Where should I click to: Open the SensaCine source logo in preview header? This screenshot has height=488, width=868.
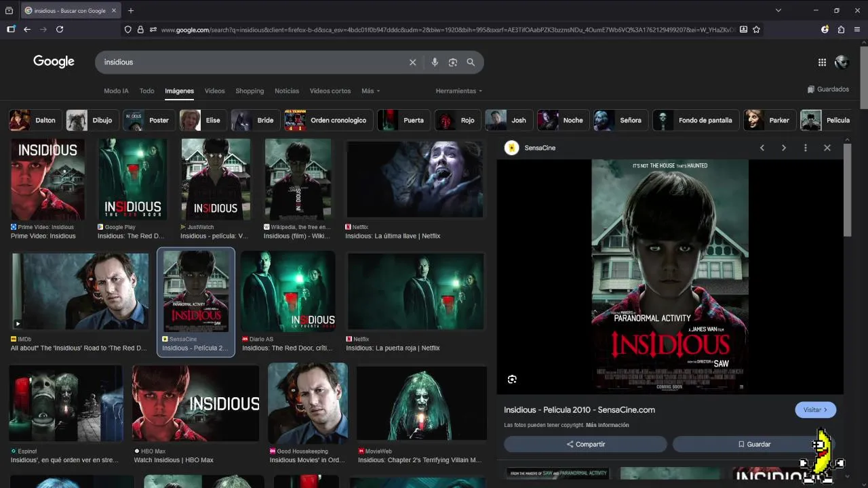(x=512, y=148)
